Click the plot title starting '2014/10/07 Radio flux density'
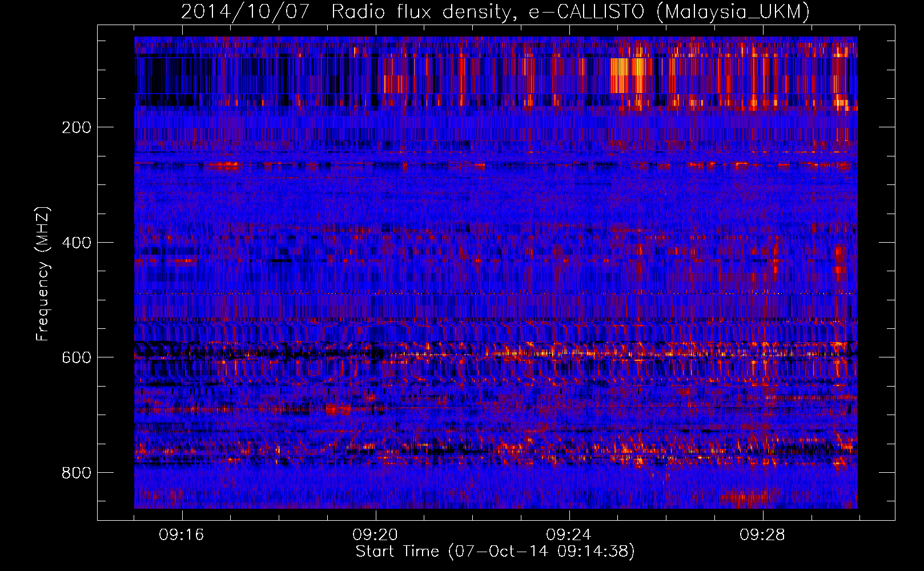 tap(495, 12)
